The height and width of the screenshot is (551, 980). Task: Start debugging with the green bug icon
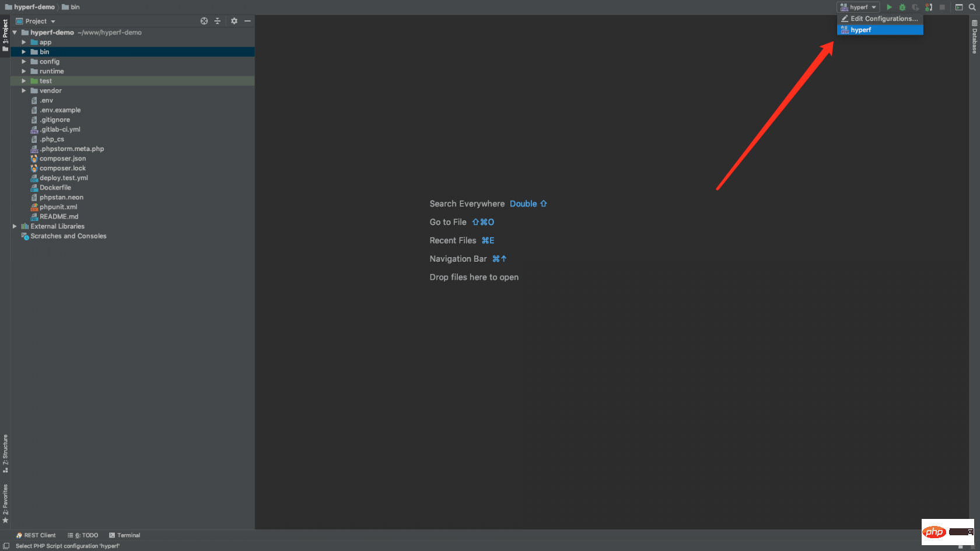click(902, 7)
